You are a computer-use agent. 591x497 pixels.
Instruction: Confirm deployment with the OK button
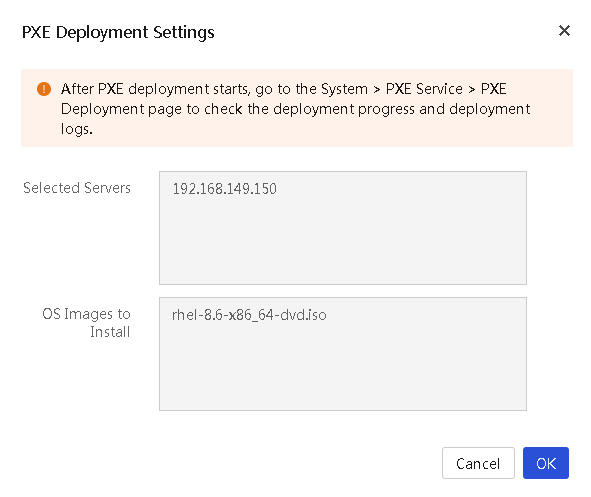pyautogui.click(x=545, y=463)
